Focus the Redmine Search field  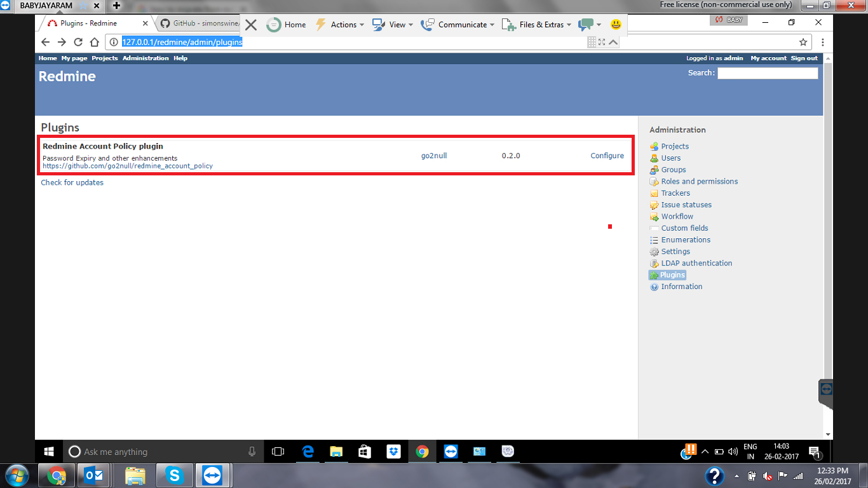(768, 73)
